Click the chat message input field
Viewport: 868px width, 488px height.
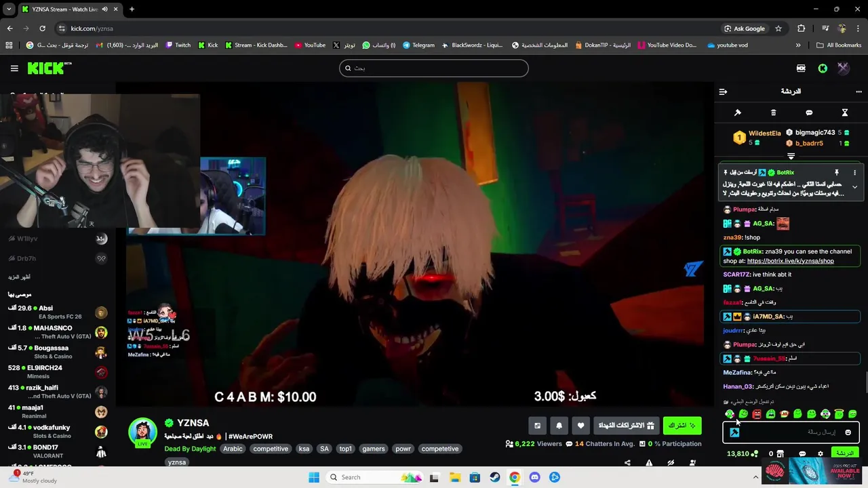click(791, 432)
